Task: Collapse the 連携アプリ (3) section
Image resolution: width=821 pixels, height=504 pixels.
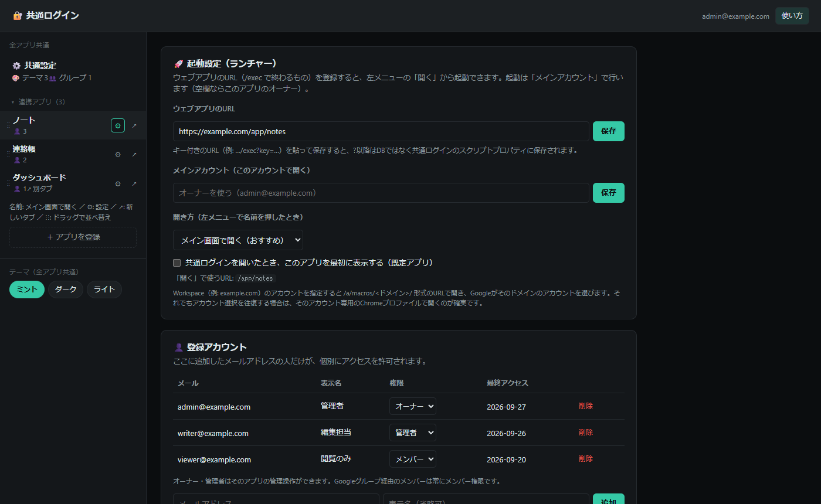Action: (38, 102)
